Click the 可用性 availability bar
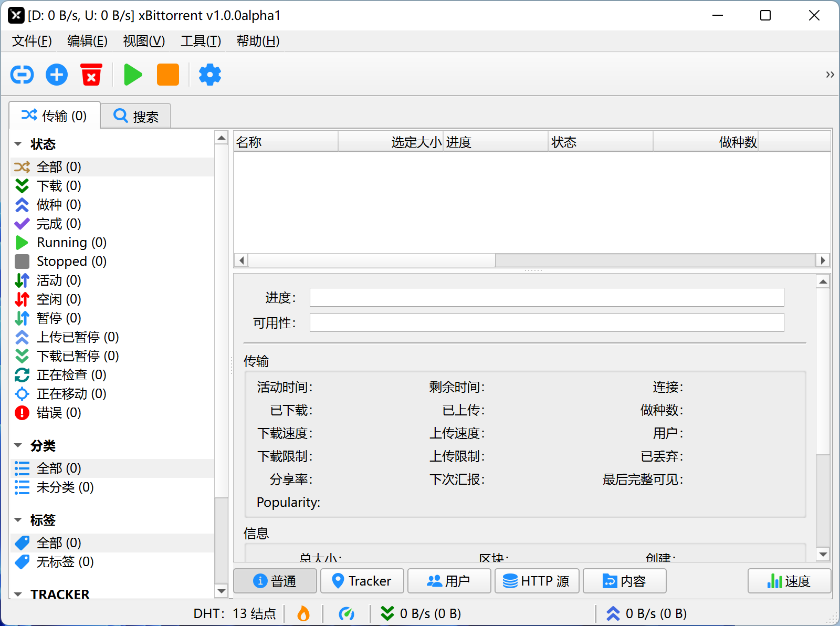The height and width of the screenshot is (626, 840). click(547, 322)
